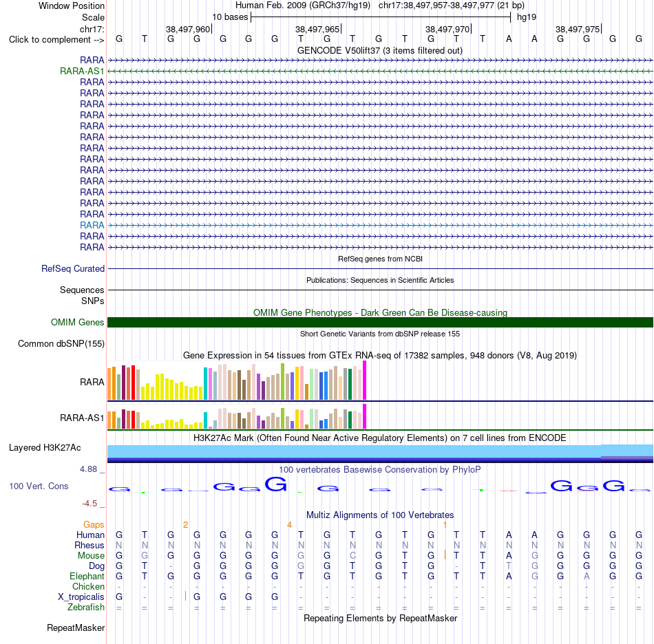This screenshot has width=654, height=644.
Task: Click the light blue H3K27Ac signal band
Action: pos(381,451)
